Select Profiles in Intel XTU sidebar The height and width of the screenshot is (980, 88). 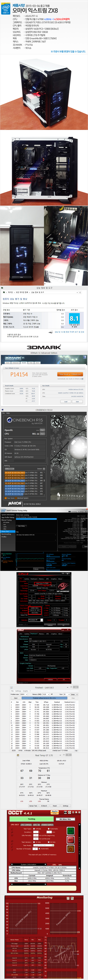point(4,536)
